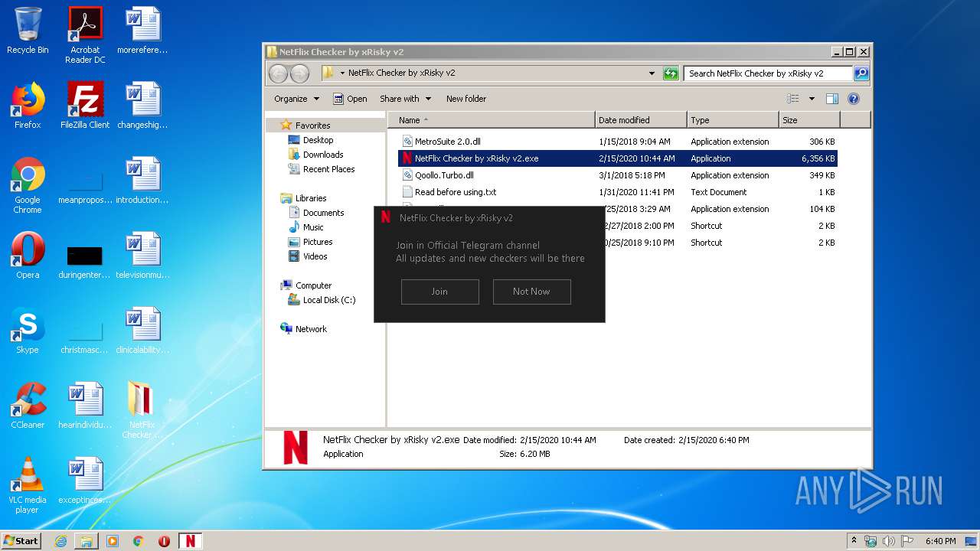The width and height of the screenshot is (980, 551).
Task: Click the volume tray icon
Action: [x=888, y=541]
